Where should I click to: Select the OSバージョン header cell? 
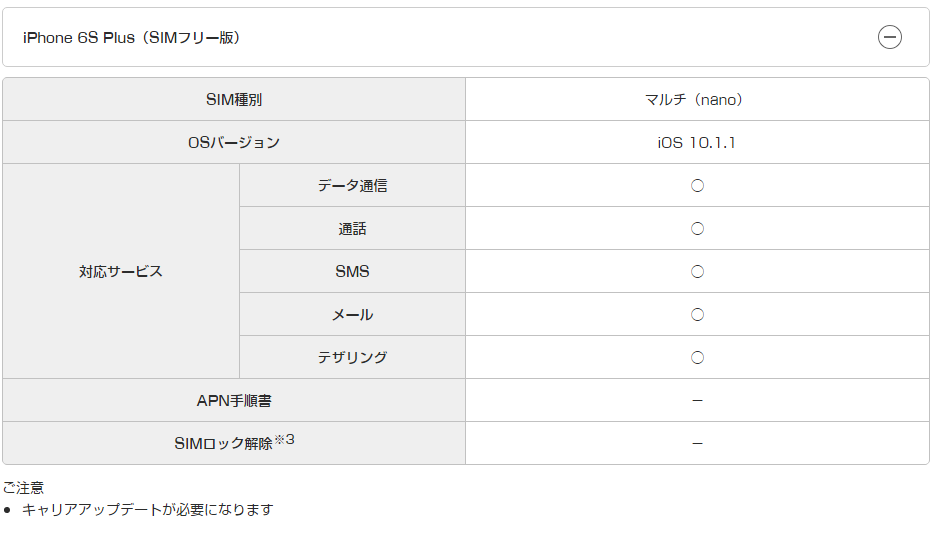pyautogui.click(x=234, y=142)
